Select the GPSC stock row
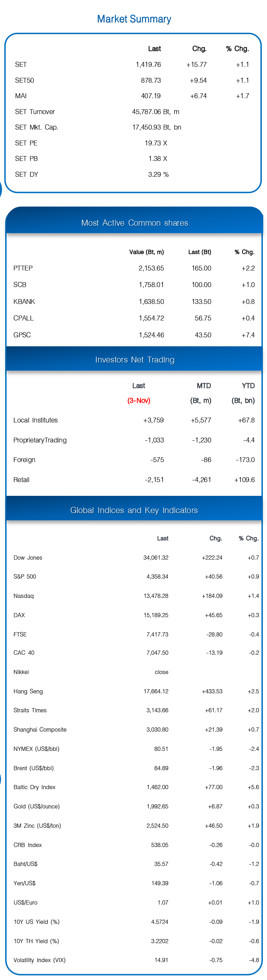 tap(134, 335)
